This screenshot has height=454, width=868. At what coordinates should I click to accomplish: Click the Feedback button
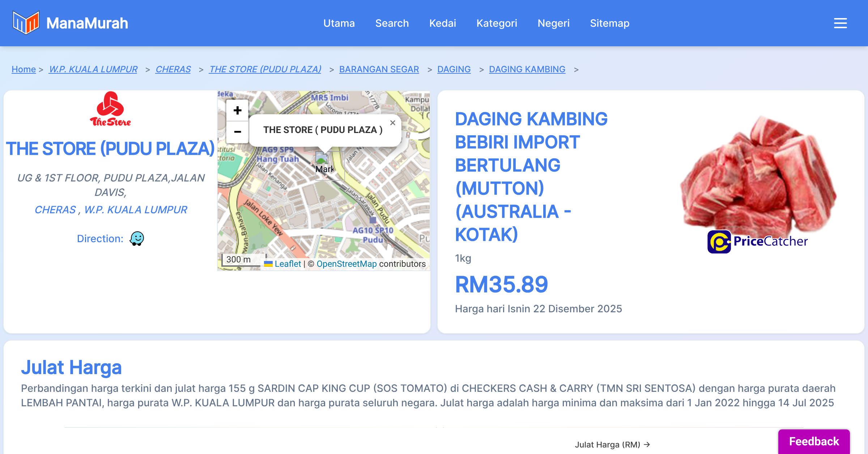coord(814,441)
